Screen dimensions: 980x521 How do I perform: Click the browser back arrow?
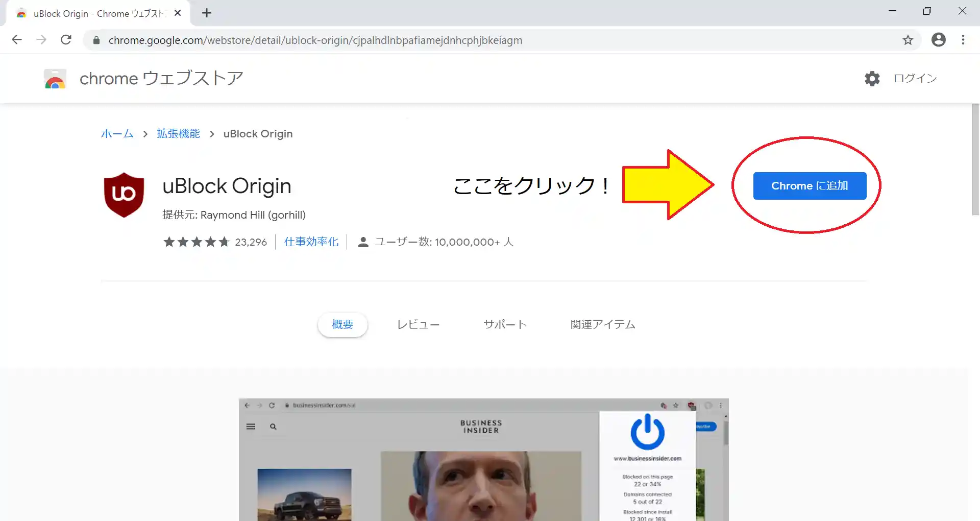point(17,40)
